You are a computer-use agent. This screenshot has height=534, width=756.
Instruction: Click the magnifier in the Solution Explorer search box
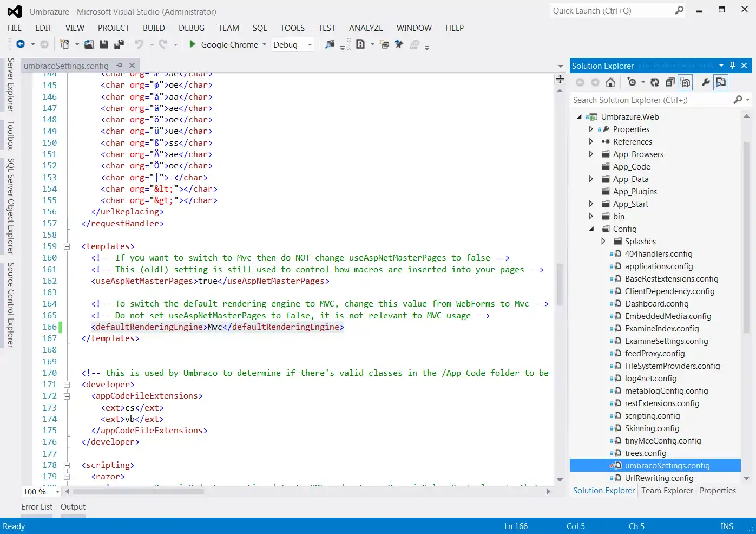[x=738, y=100]
